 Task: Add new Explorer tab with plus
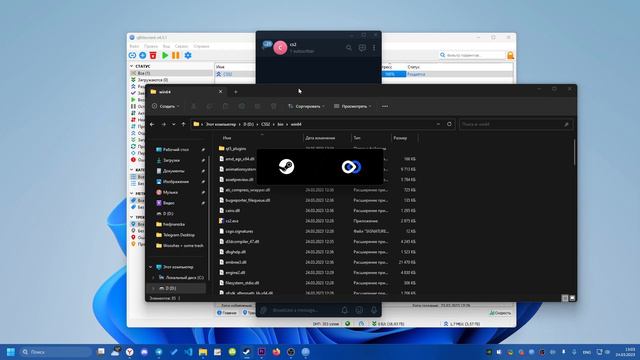236,92
